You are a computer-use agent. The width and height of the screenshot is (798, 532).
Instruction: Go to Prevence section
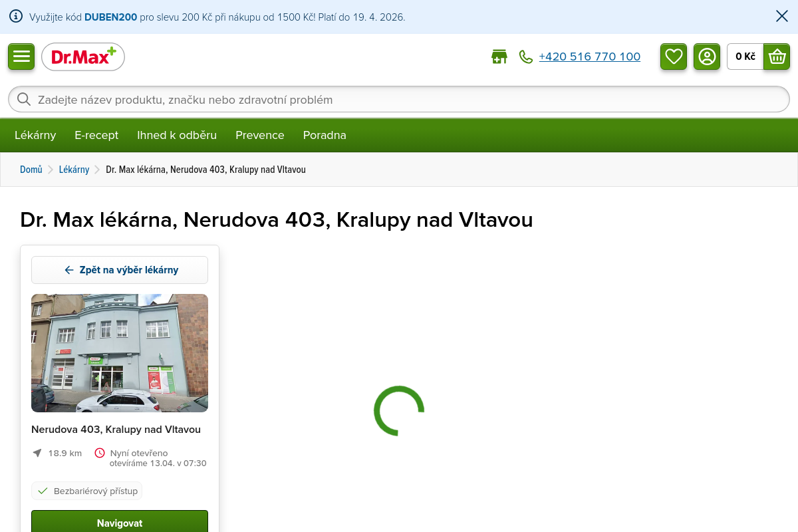point(259,135)
